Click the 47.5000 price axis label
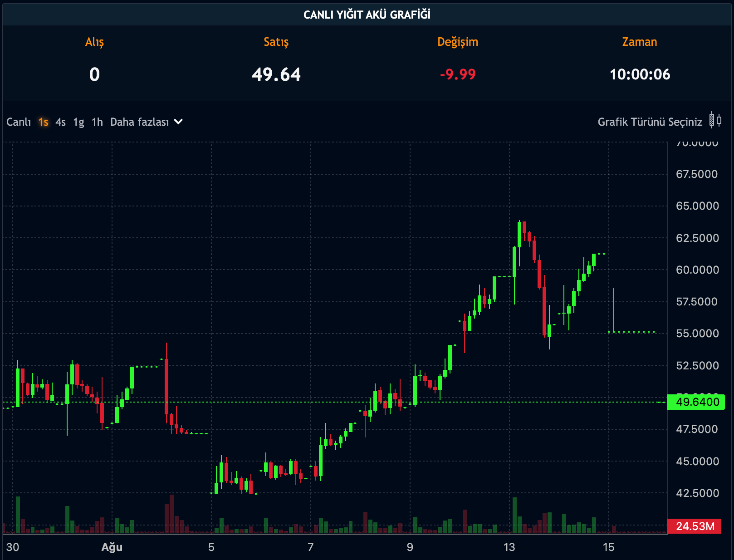 coord(697,429)
